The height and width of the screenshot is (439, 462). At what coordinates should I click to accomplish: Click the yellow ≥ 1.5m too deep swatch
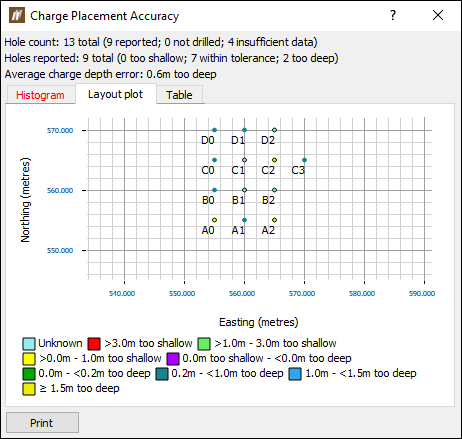click(x=29, y=389)
